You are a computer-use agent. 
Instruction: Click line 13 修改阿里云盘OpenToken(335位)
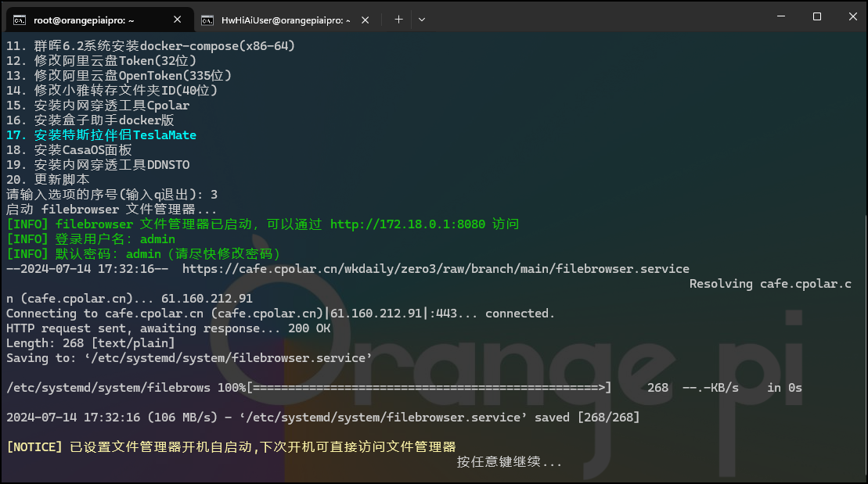tap(119, 76)
